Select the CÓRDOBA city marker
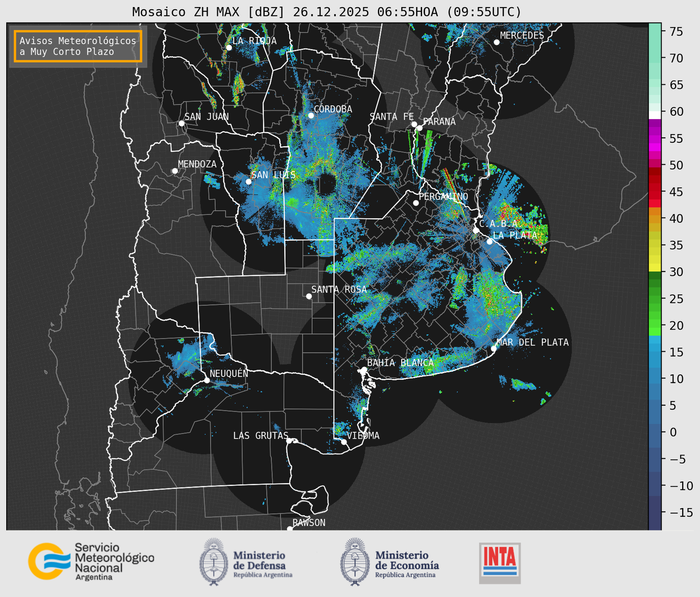Viewport: 700px width, 597px height. (x=311, y=115)
